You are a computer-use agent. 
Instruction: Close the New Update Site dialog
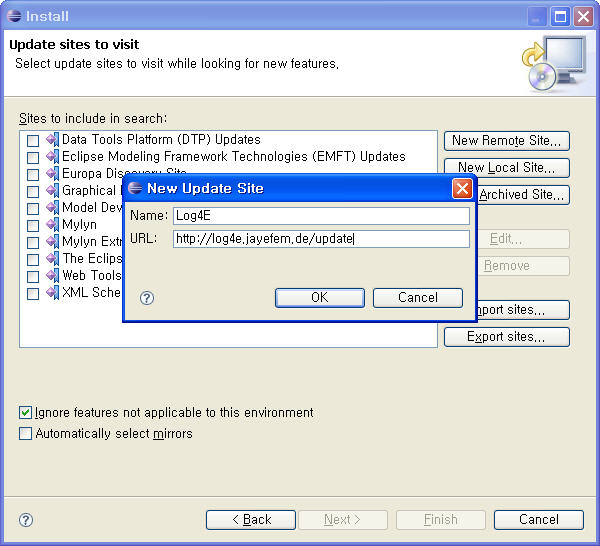tap(462, 188)
